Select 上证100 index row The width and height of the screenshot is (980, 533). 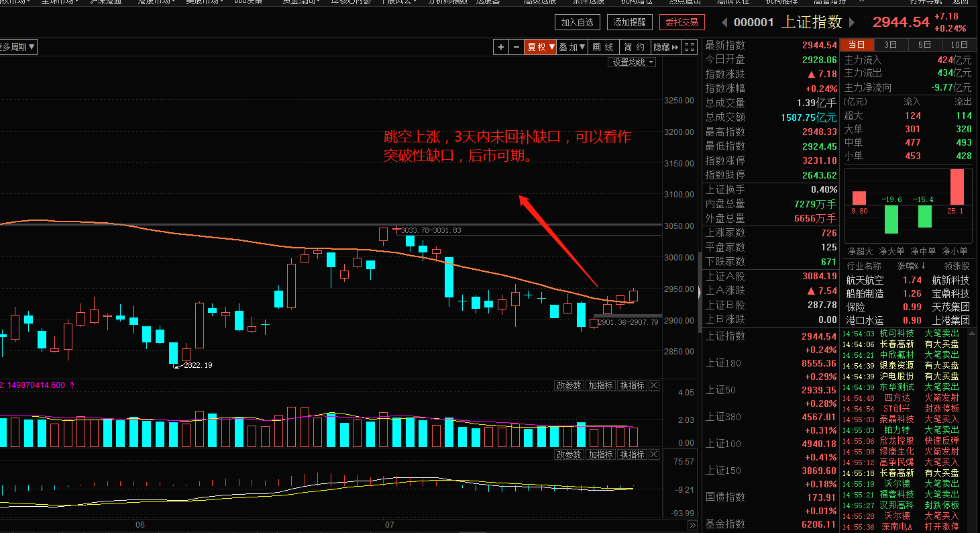coord(771,450)
